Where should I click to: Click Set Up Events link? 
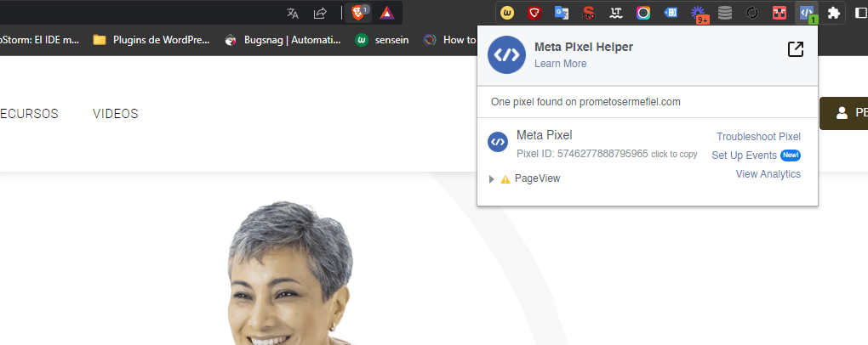point(744,156)
